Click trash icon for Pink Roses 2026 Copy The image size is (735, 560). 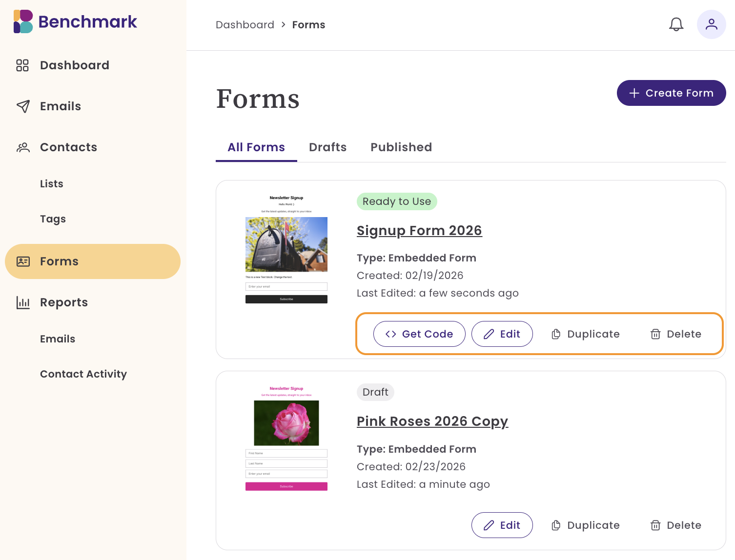point(655,525)
